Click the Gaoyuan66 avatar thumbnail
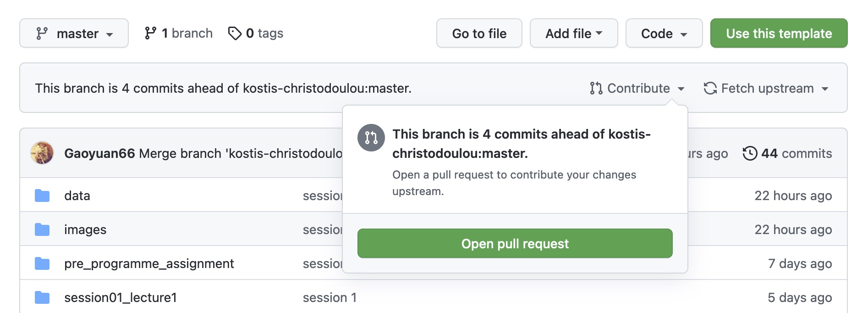The height and width of the screenshot is (313, 868). tap(42, 153)
